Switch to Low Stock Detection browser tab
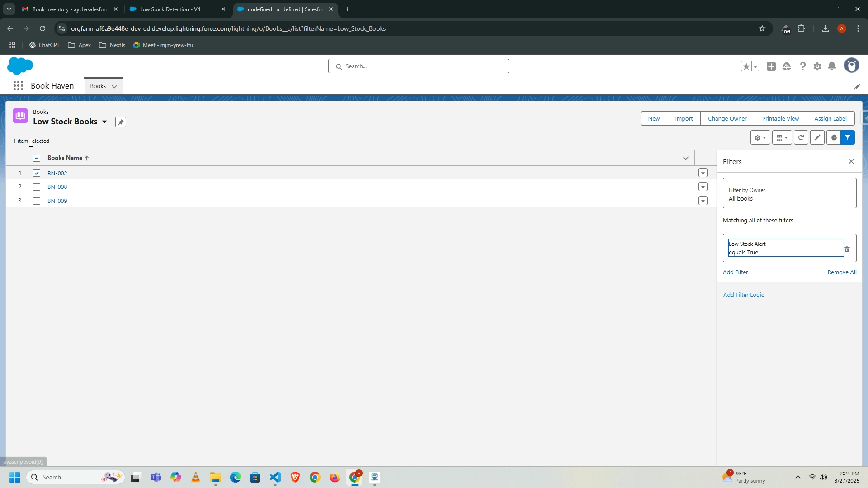The height and width of the screenshot is (488, 868). coord(170,9)
